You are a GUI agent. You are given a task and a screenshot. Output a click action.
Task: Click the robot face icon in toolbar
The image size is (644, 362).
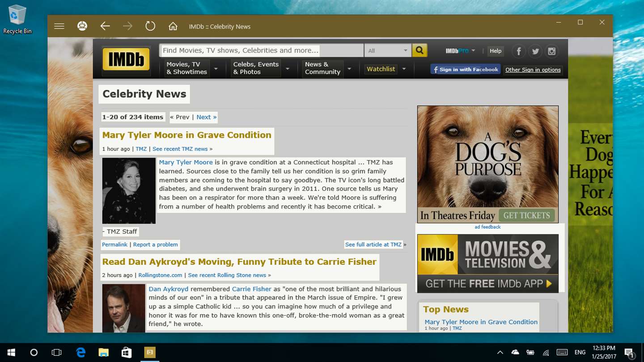pyautogui.click(x=82, y=26)
